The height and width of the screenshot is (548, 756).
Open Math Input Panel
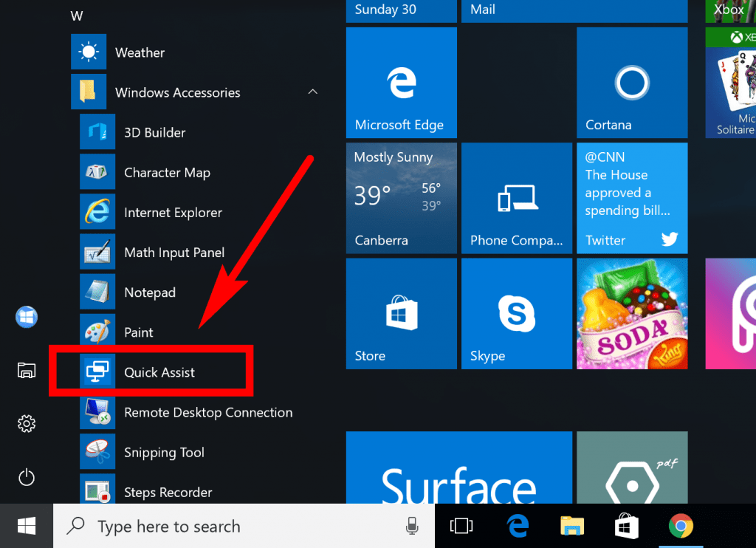[173, 252]
